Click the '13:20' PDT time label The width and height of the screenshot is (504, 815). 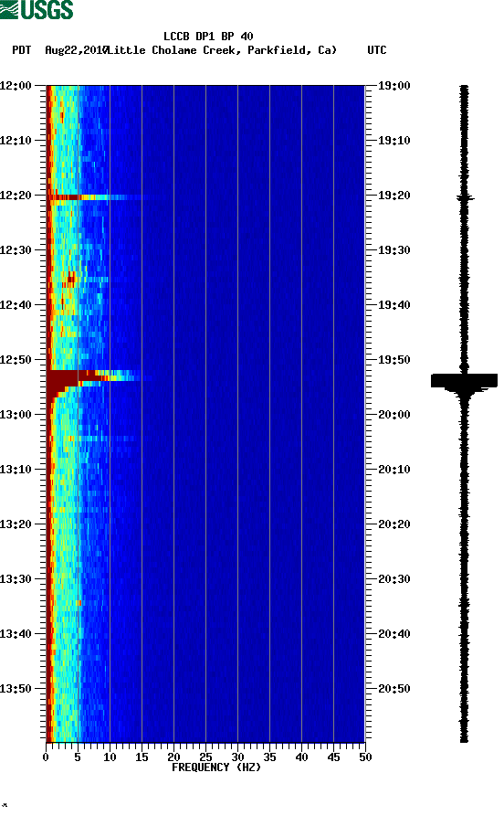pyautogui.click(x=16, y=524)
